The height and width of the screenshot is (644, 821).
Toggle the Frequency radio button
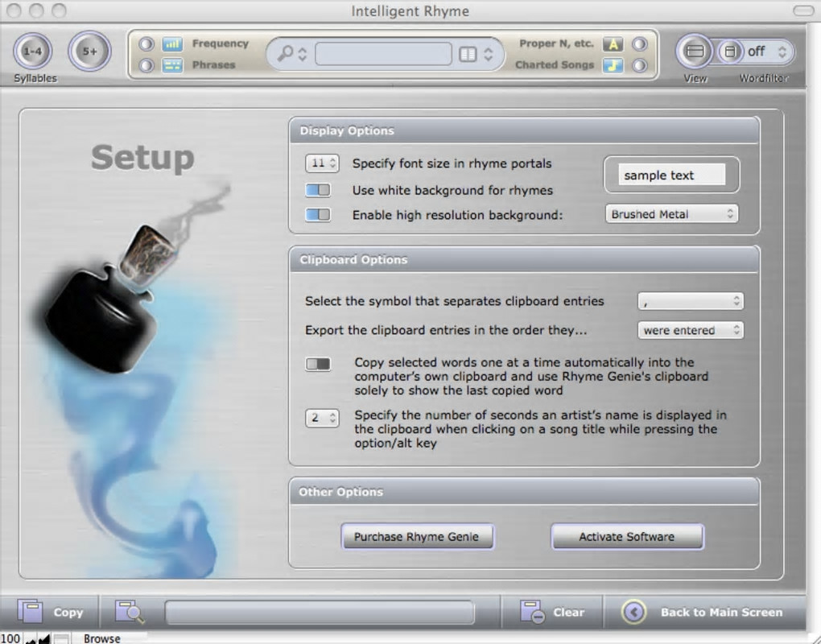pyautogui.click(x=146, y=44)
